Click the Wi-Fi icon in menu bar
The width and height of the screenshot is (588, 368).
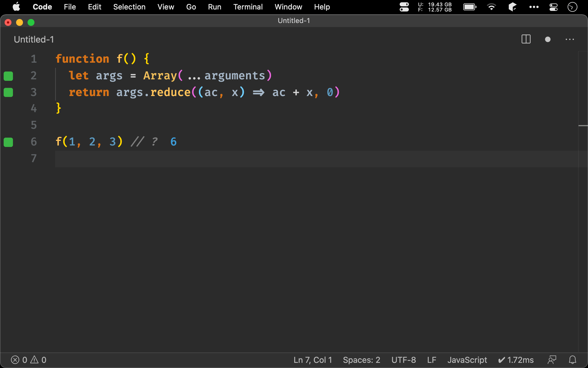click(x=492, y=7)
